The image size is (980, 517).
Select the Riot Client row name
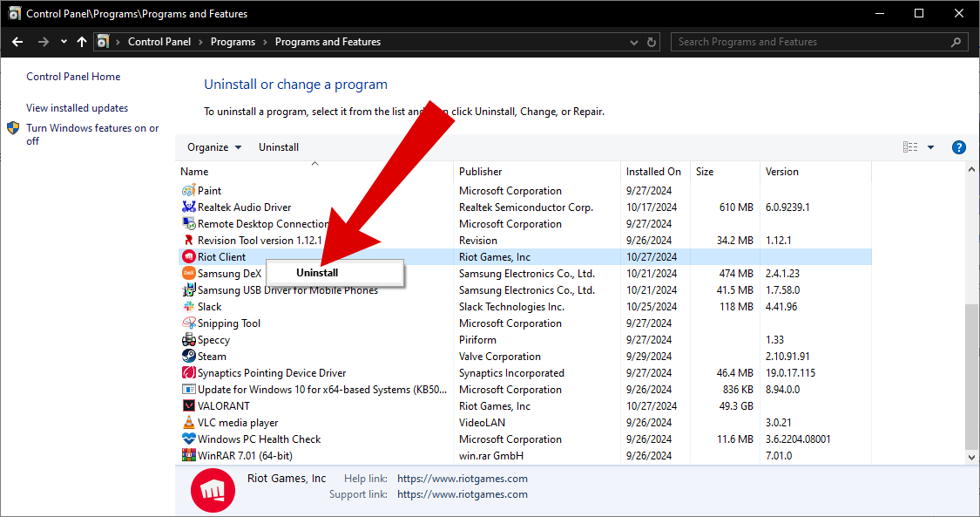click(x=221, y=257)
